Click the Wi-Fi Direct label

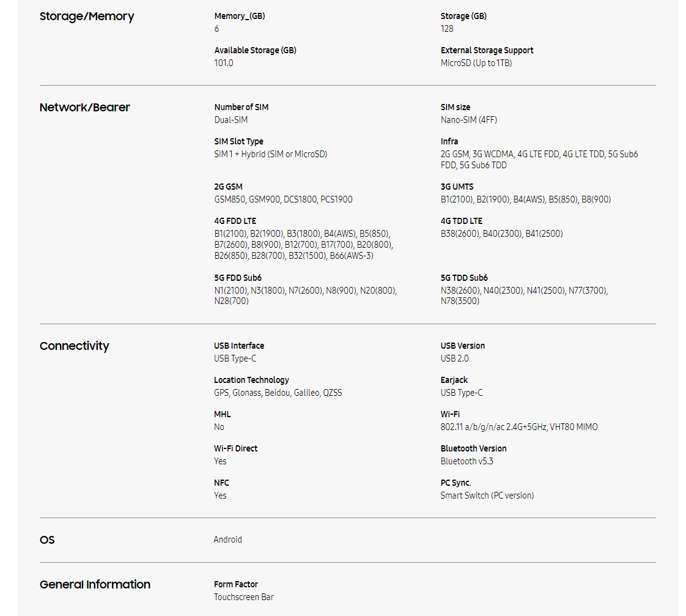[x=235, y=448]
